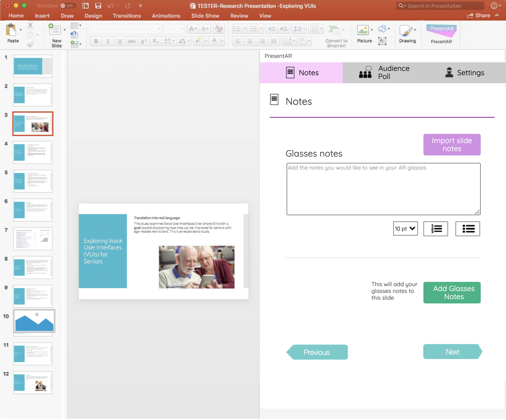Viewport: 506px width, 420px height.
Task: Convert to SmartArt
Action: coord(336,36)
